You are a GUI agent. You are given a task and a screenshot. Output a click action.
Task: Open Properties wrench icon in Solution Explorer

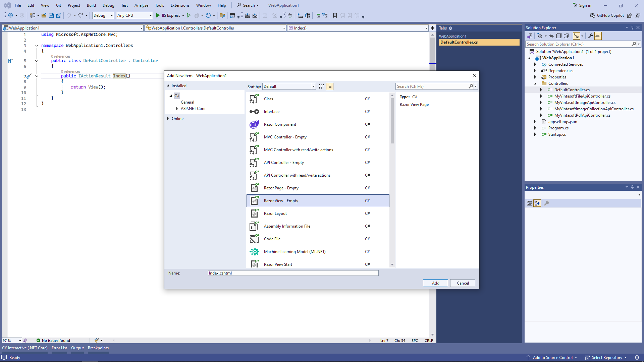(x=590, y=36)
